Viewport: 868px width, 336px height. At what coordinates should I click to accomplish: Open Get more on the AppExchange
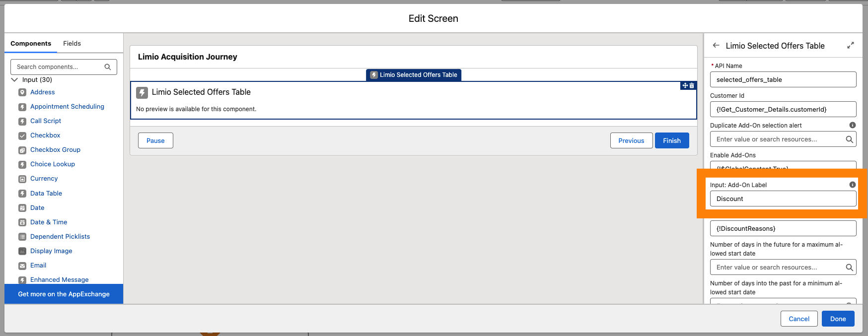coord(64,294)
